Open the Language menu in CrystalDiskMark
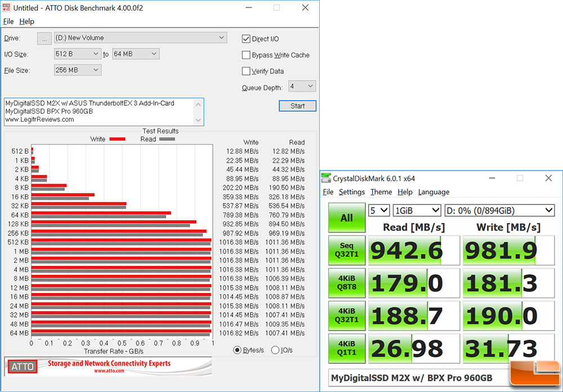 434,192
